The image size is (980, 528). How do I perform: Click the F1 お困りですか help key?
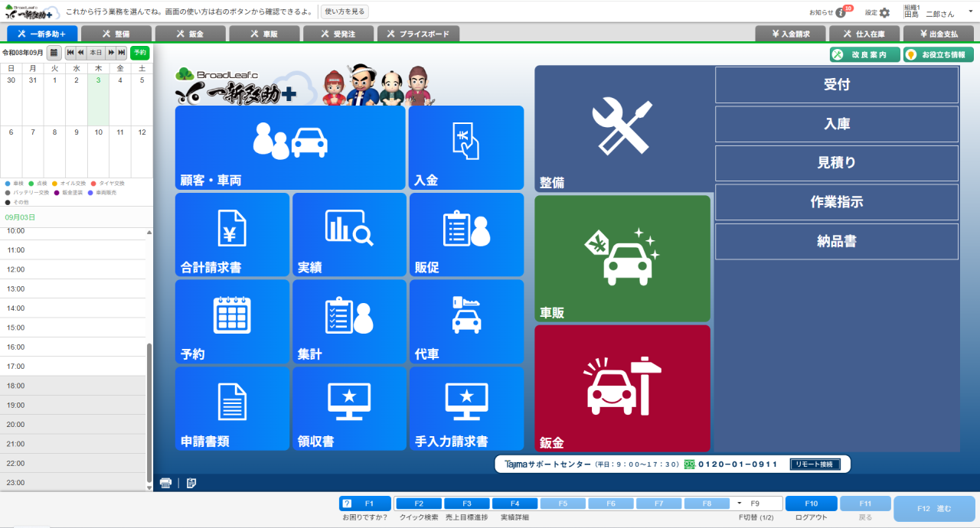pyautogui.click(x=365, y=504)
